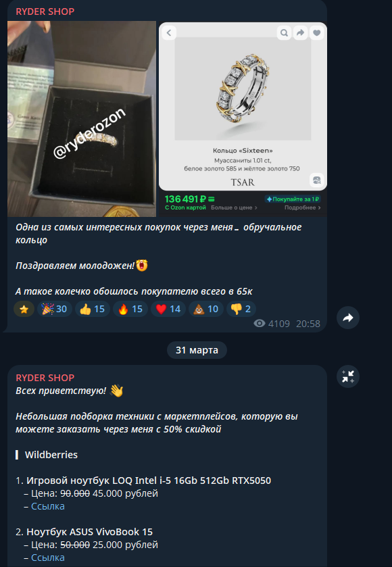Click the Подробнее chevron under product price
The height and width of the screenshot is (567, 392).
tap(303, 207)
